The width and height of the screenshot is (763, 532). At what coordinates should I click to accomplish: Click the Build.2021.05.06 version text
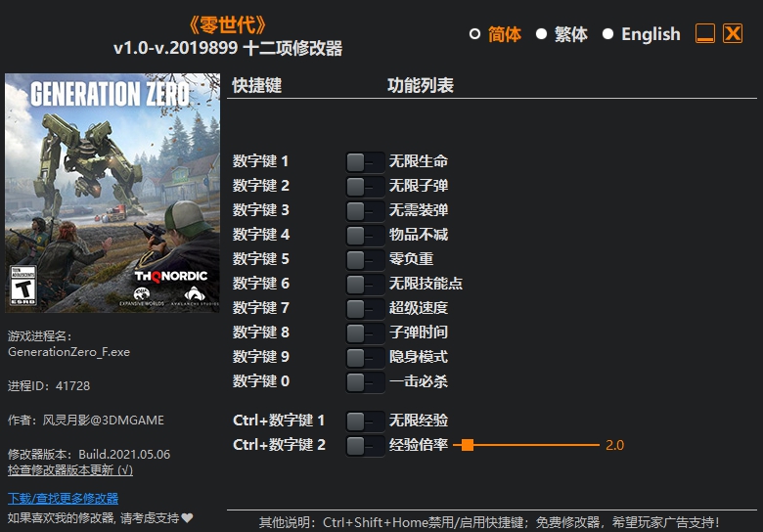(x=124, y=454)
